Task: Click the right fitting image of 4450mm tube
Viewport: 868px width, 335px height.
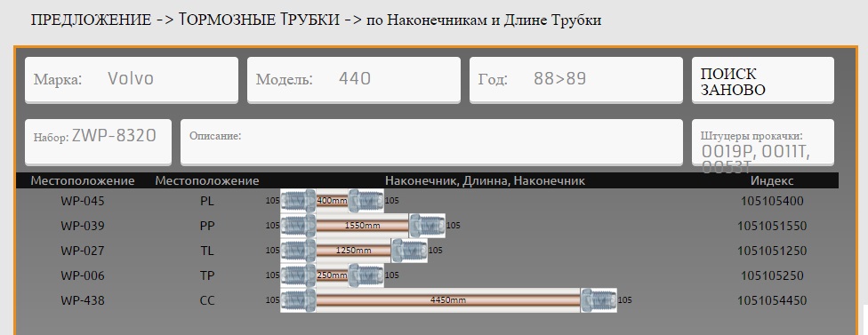Action: click(x=599, y=300)
